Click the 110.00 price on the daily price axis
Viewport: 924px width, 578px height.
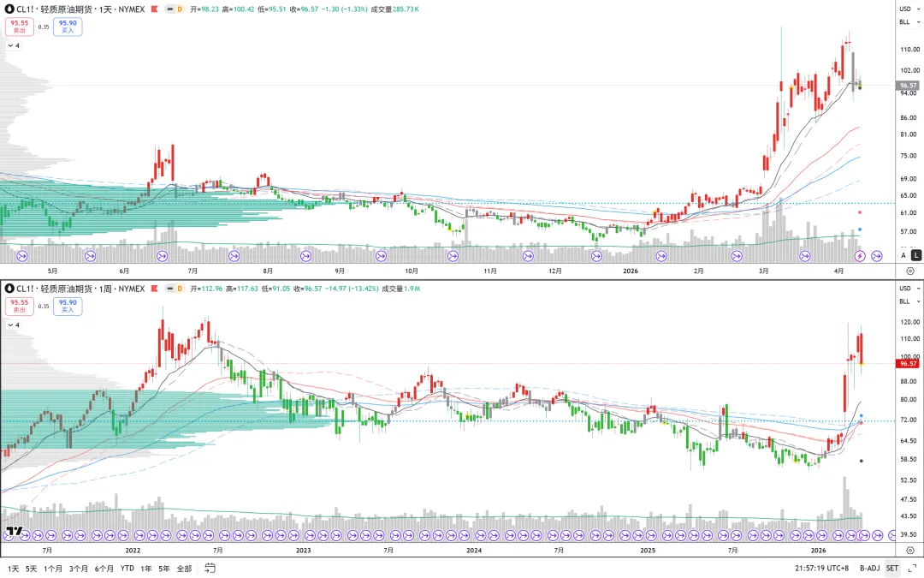(909, 50)
